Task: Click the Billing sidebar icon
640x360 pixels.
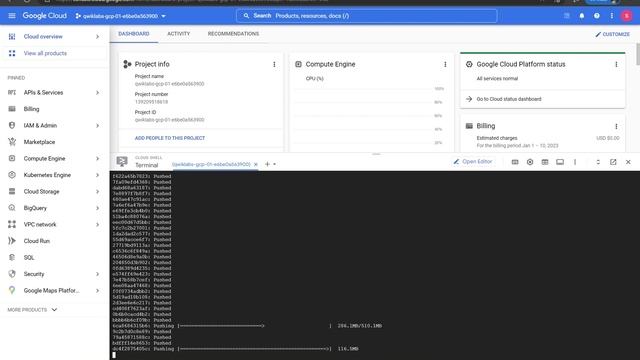Action: point(12,109)
